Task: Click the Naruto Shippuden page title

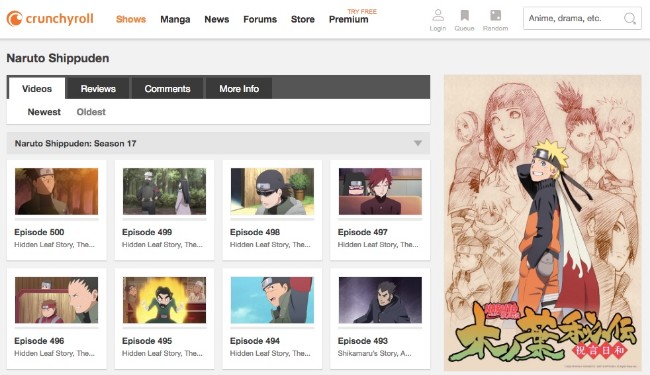Action: click(58, 58)
